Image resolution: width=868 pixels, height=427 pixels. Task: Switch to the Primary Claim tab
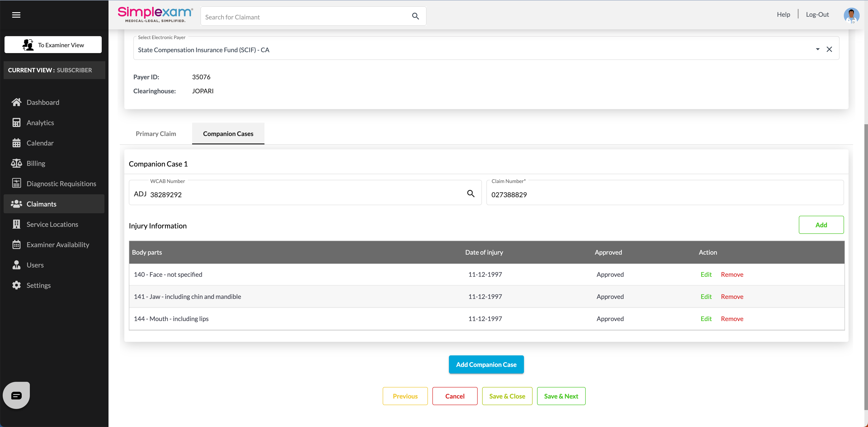[156, 134]
